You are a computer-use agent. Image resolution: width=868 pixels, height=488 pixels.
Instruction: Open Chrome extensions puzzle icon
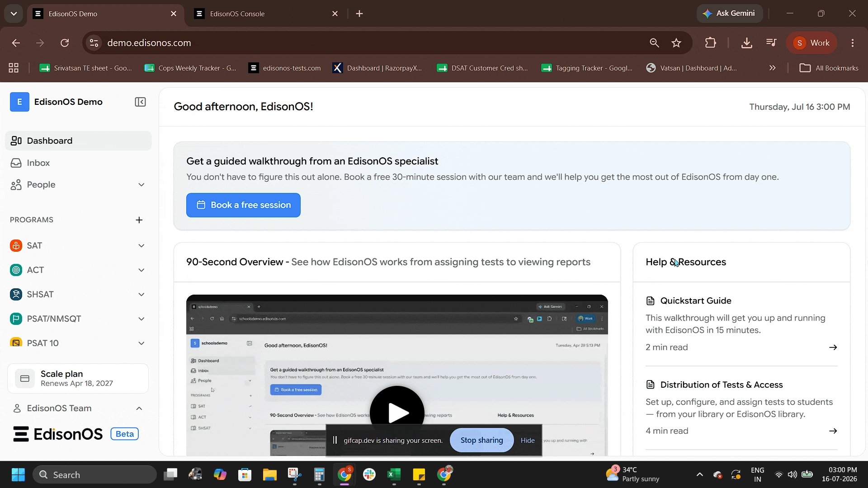[x=710, y=43]
